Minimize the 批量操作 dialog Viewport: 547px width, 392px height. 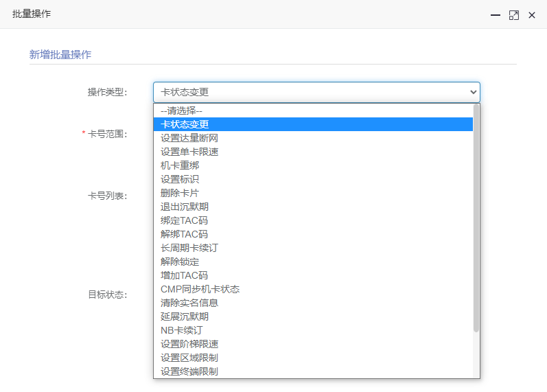[x=496, y=15]
